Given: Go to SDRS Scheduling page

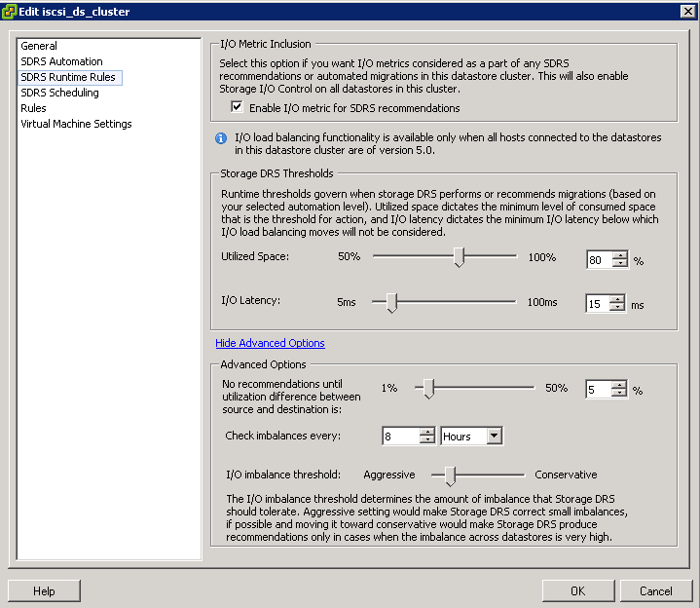Looking at the screenshot, I should tap(59, 93).
